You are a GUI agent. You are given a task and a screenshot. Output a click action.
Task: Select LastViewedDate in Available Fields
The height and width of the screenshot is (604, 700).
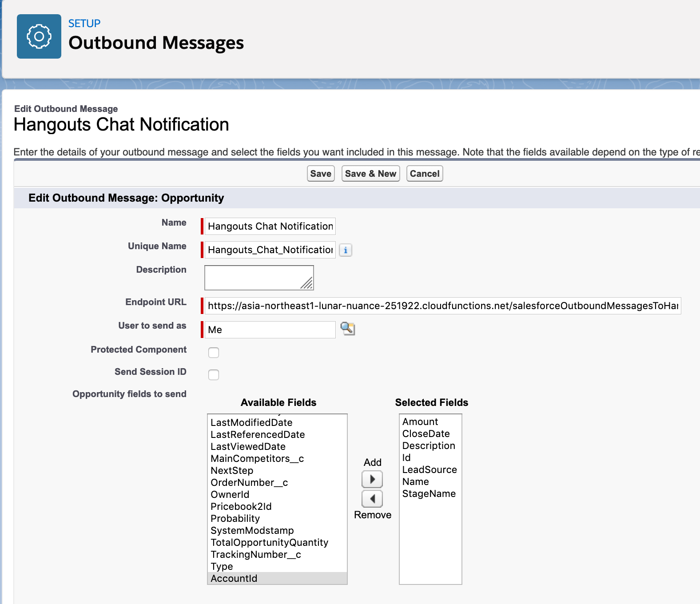pyautogui.click(x=277, y=446)
